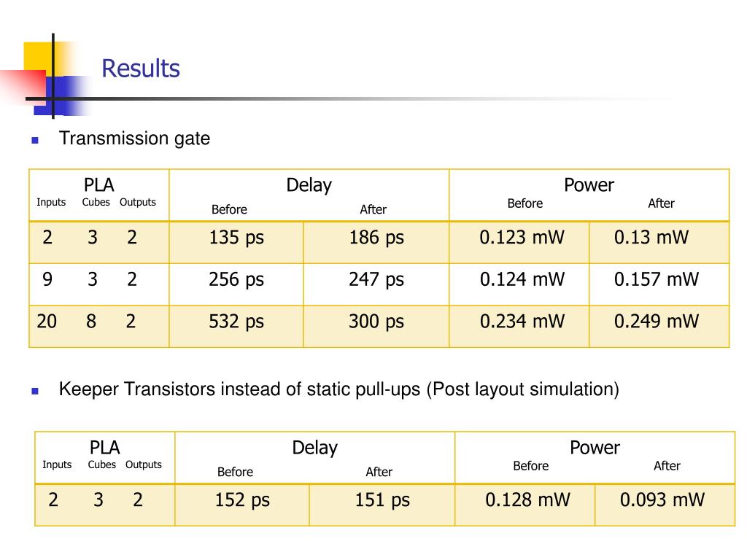The height and width of the screenshot is (560, 747).
Task: Click the "0.128 mW" power cell
Action: [x=527, y=500]
